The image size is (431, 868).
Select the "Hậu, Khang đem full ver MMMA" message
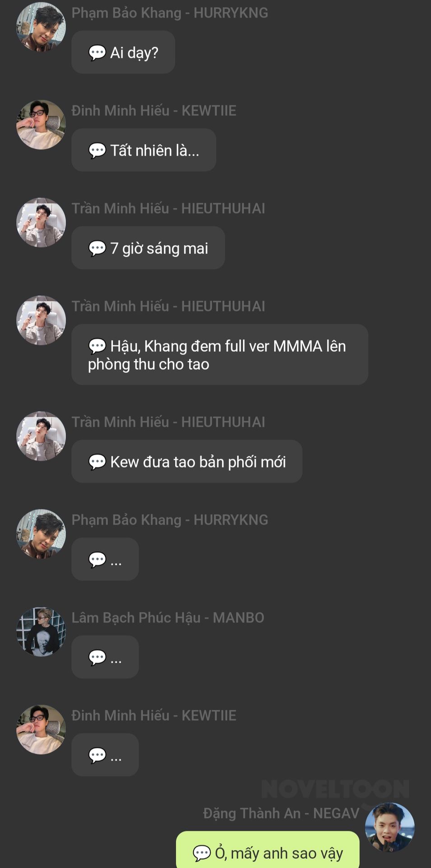pos(220,354)
